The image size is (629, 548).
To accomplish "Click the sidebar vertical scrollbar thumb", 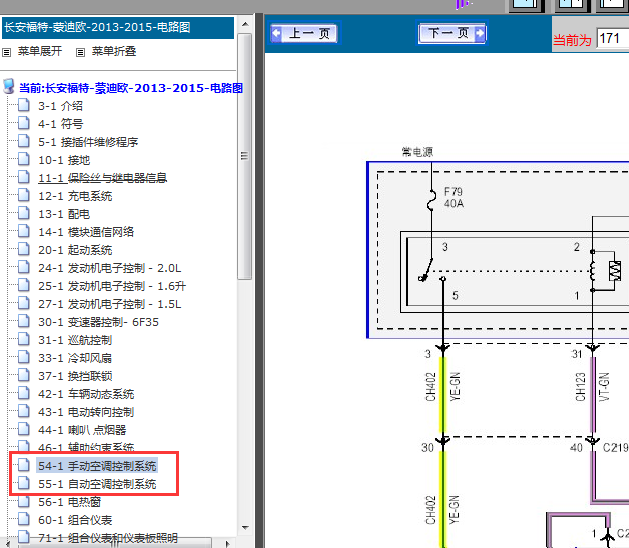I will (x=244, y=156).
